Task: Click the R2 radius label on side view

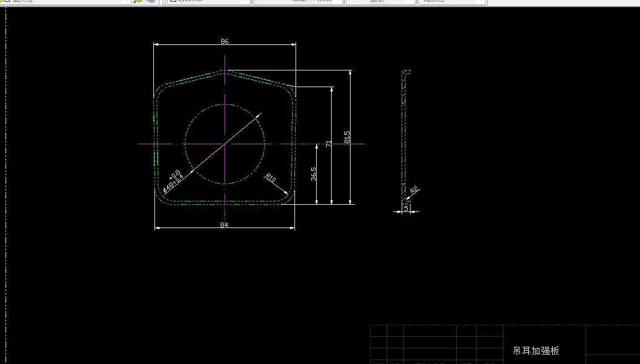Action: click(414, 190)
